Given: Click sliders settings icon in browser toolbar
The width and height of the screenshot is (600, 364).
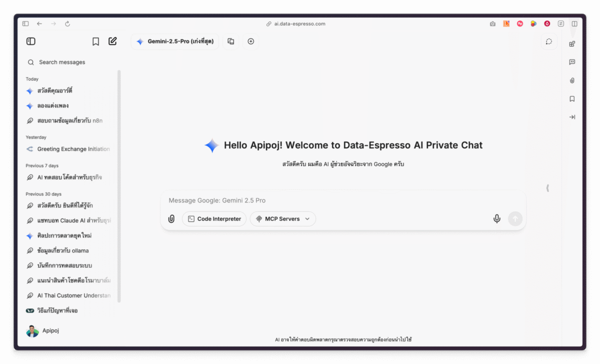Looking at the screenshot, I should (561, 23).
